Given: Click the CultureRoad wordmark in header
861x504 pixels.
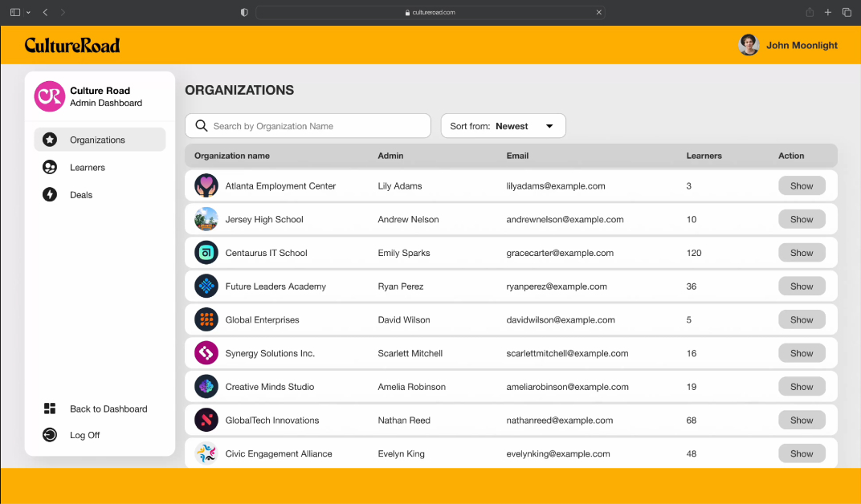Looking at the screenshot, I should point(72,45).
